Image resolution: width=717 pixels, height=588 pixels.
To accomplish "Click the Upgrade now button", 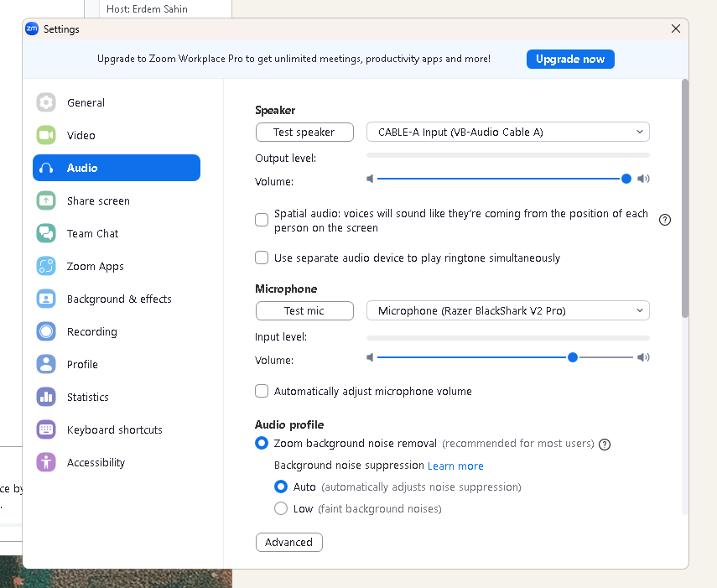I will pyautogui.click(x=570, y=59).
